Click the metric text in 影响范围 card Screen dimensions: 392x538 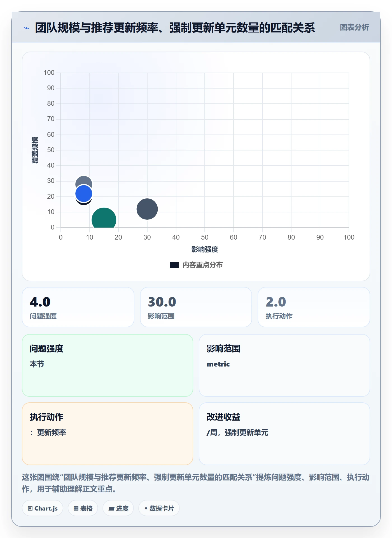coord(218,364)
